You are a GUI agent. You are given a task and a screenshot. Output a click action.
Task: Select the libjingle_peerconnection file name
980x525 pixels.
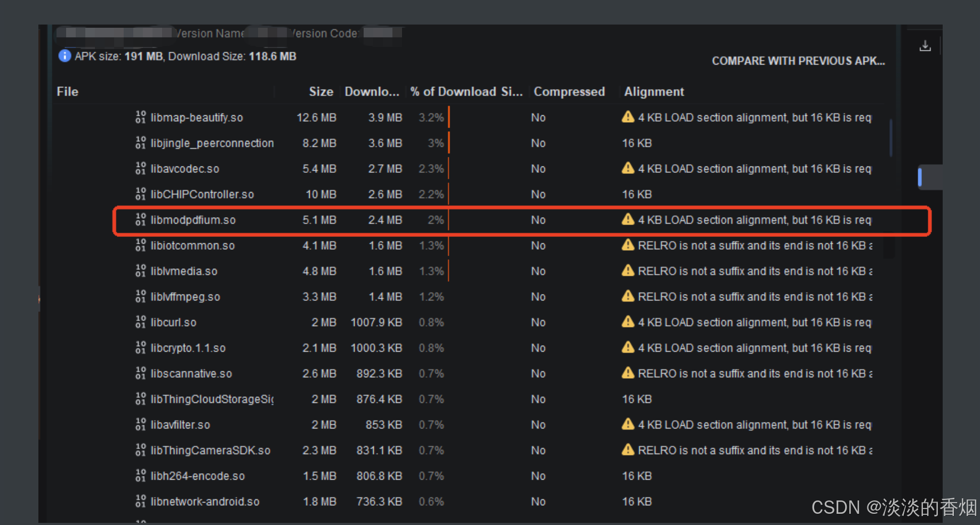[x=212, y=143]
